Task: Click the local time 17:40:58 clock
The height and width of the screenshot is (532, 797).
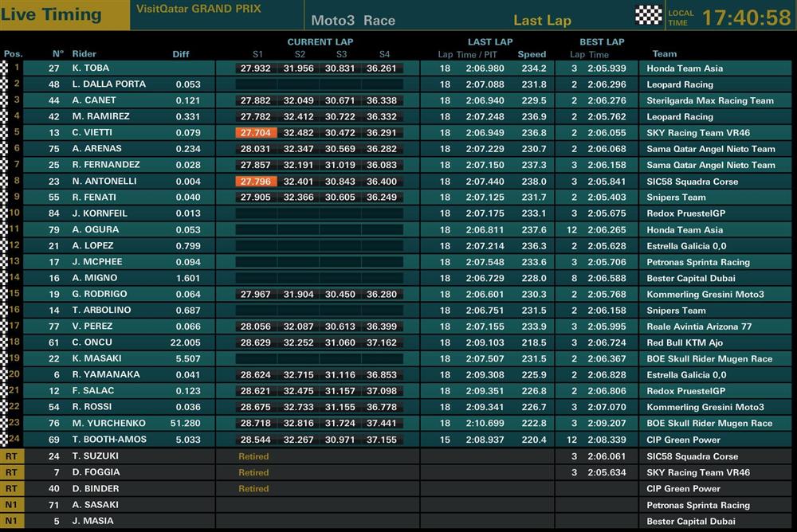Action: pos(747,18)
